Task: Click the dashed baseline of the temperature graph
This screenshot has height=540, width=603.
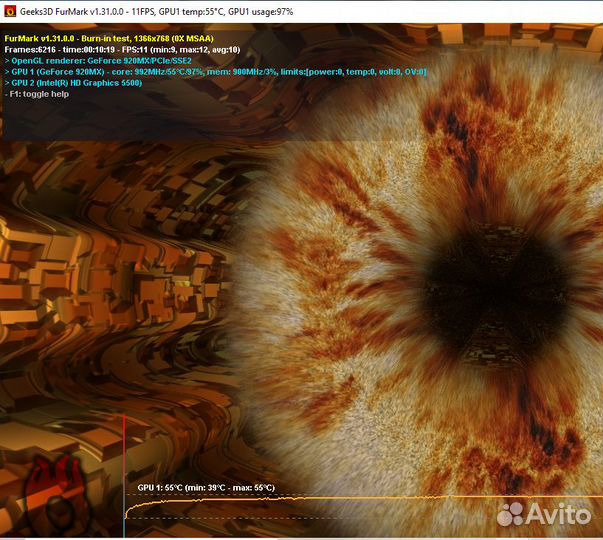Action: click(x=300, y=518)
